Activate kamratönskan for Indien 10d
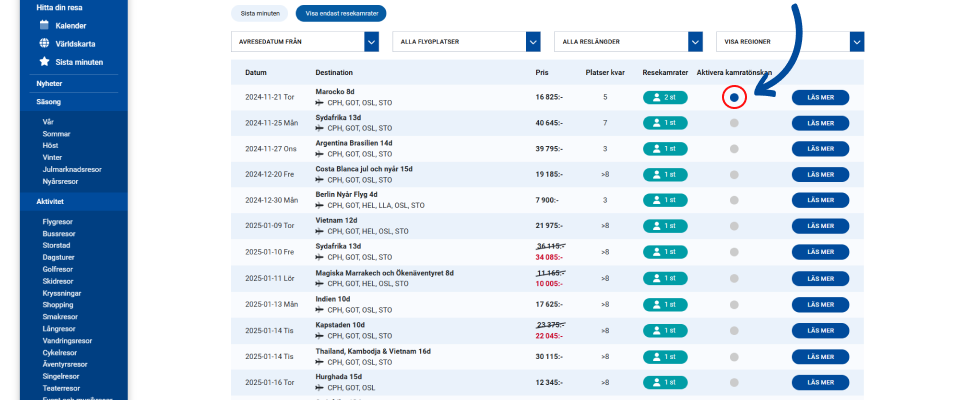The height and width of the screenshot is (400, 960). pyautogui.click(x=734, y=304)
